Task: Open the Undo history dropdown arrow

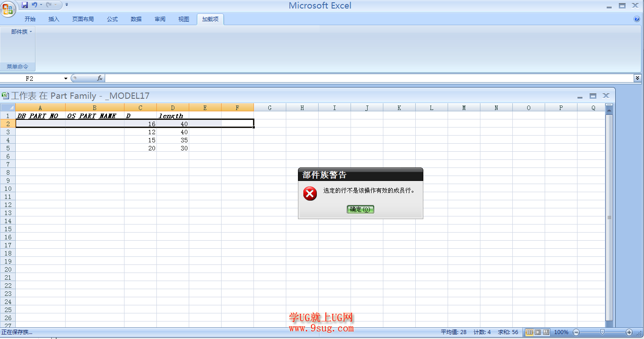Action: coord(41,5)
